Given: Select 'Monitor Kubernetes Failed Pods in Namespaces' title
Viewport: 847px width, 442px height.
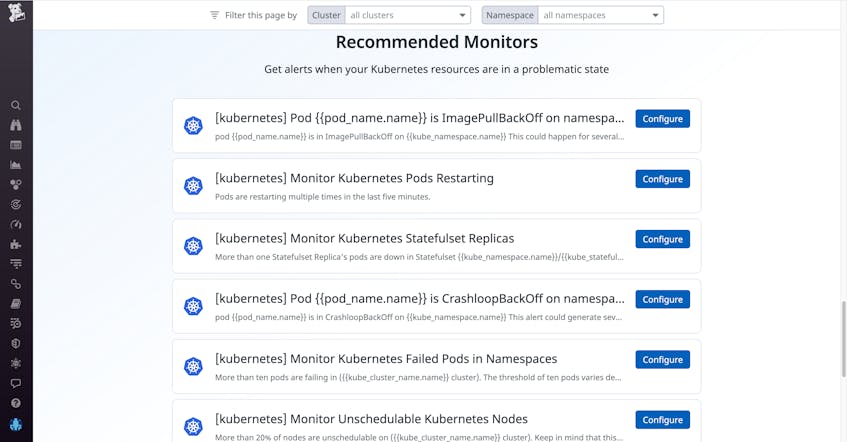Looking at the screenshot, I should 386,359.
